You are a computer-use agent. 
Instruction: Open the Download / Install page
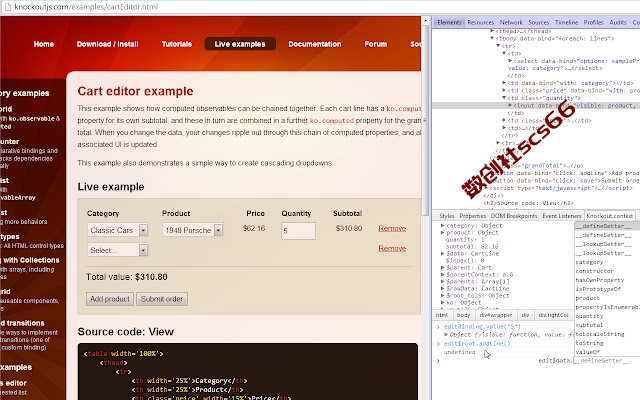coord(108,44)
